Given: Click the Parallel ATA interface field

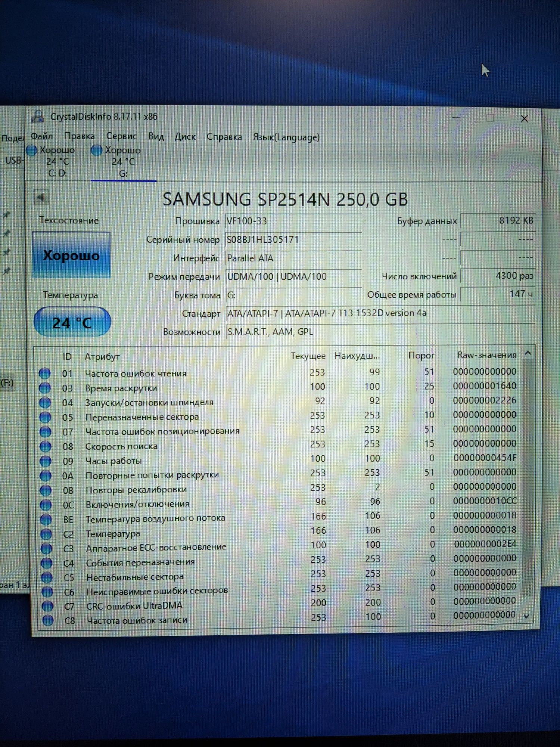Looking at the screenshot, I should [x=293, y=258].
